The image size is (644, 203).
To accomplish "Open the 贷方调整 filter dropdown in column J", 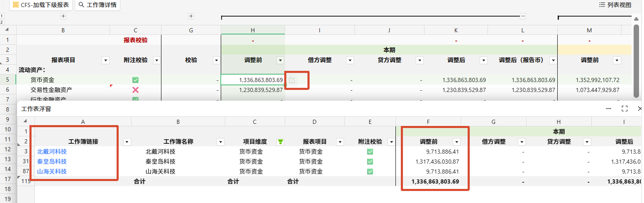I will click(420, 60).
